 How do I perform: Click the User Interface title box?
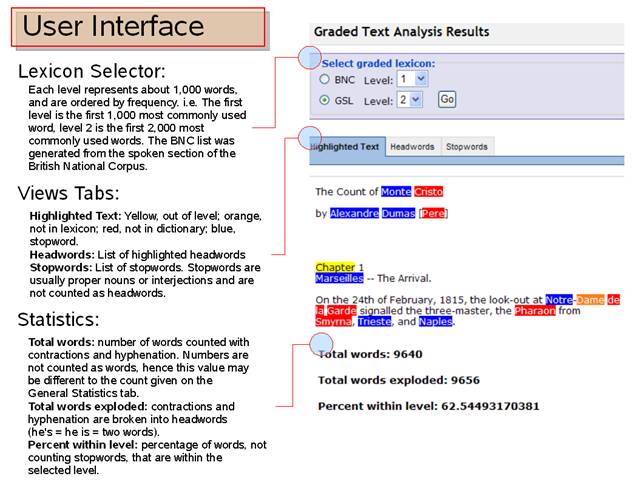tap(138, 27)
